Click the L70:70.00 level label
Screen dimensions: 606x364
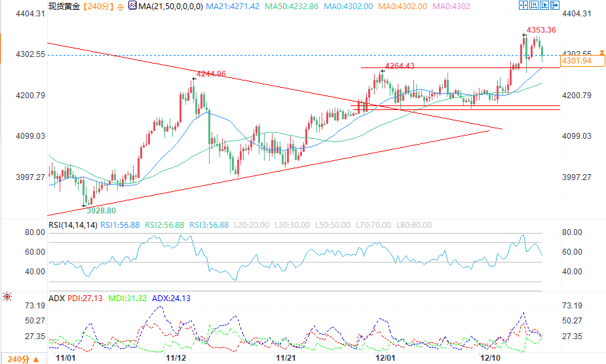(373, 225)
